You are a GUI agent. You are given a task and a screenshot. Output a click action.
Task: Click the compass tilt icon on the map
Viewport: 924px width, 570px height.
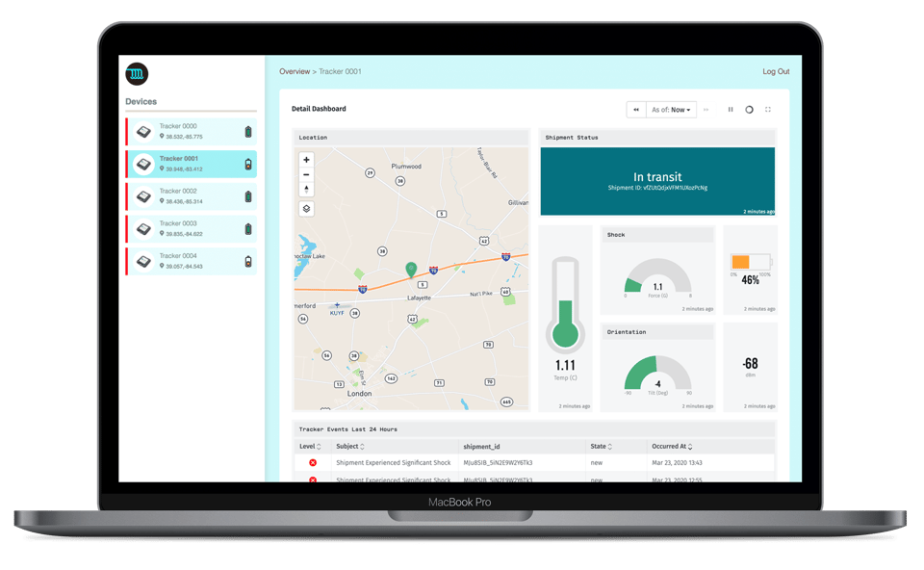[x=307, y=189]
